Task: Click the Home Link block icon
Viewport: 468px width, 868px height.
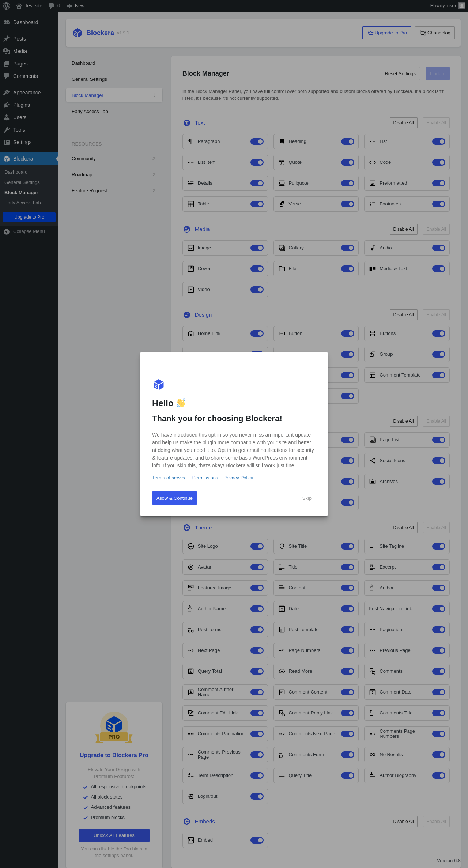Action: 191,333
